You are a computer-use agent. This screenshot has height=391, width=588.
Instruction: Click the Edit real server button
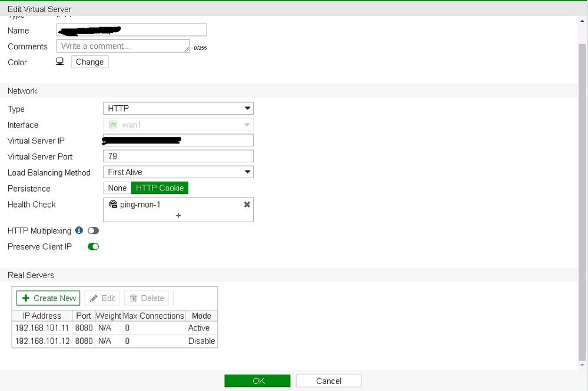tap(102, 298)
